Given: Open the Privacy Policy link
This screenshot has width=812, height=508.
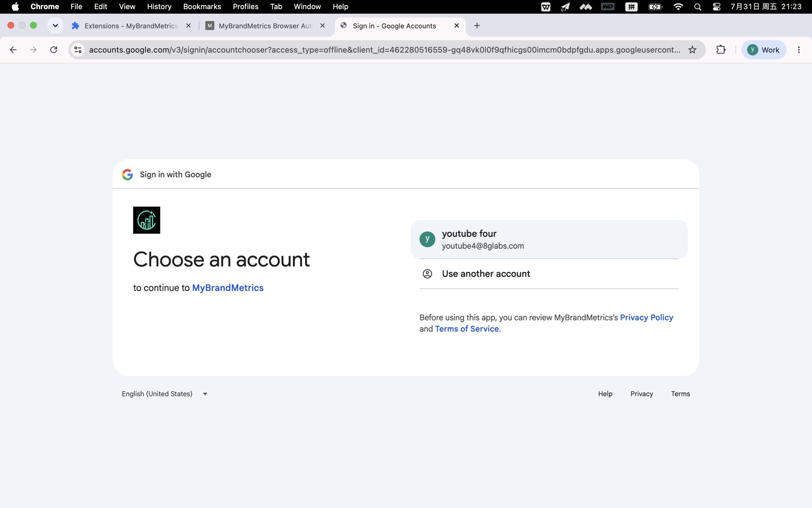Looking at the screenshot, I should [x=647, y=317].
